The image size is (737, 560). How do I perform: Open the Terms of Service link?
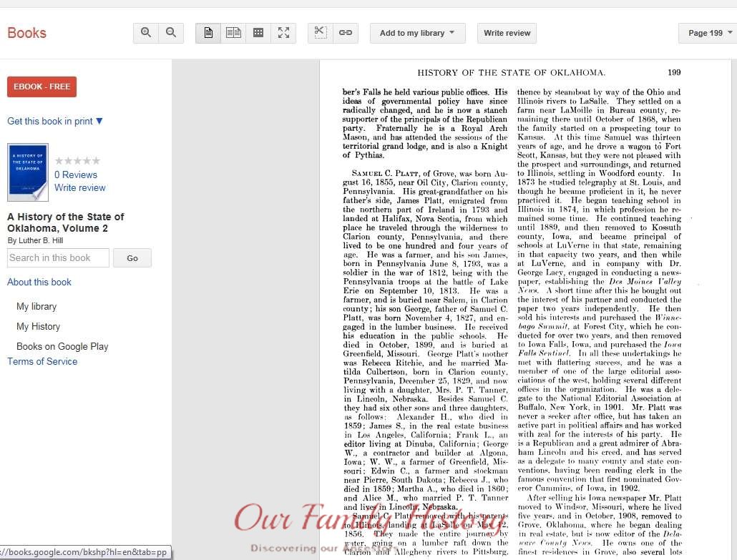42,361
